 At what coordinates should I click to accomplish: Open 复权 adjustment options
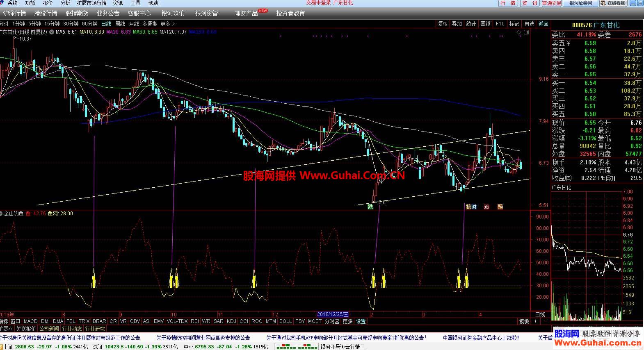[x=443, y=24]
